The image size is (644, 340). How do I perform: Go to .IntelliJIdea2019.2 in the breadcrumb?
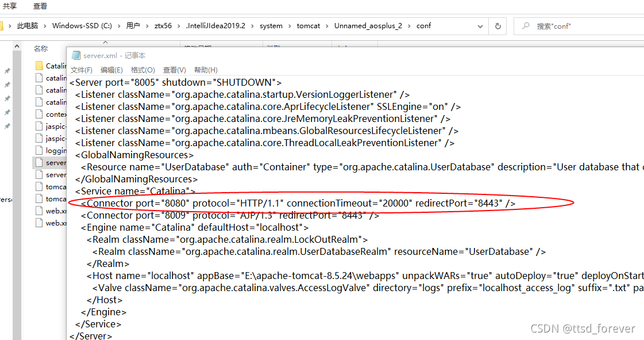(215, 25)
